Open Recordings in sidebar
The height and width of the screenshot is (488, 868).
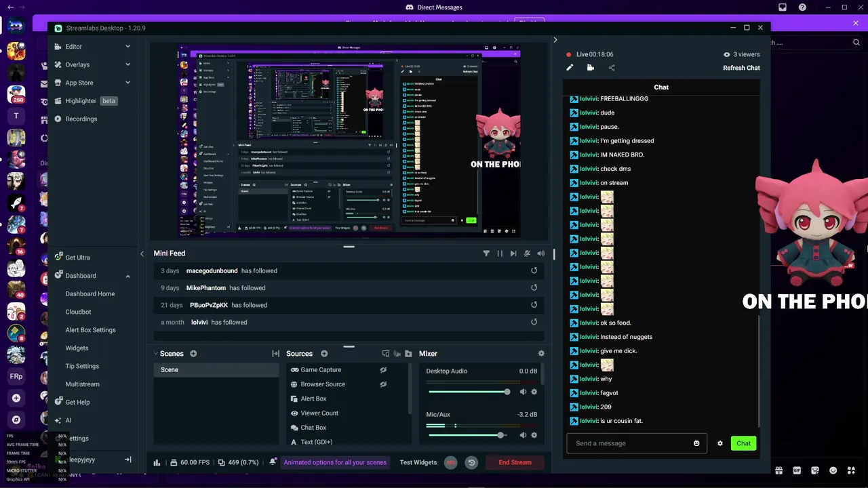pos(81,119)
